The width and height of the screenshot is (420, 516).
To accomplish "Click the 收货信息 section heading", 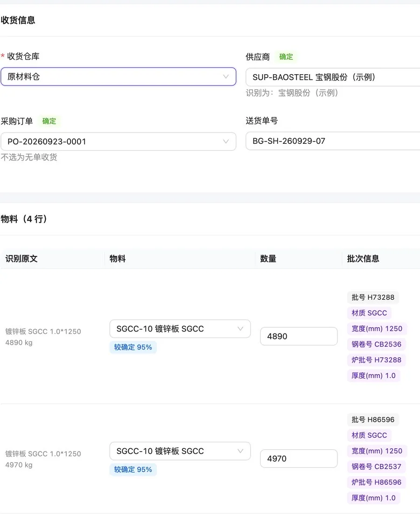I will pyautogui.click(x=18, y=20).
